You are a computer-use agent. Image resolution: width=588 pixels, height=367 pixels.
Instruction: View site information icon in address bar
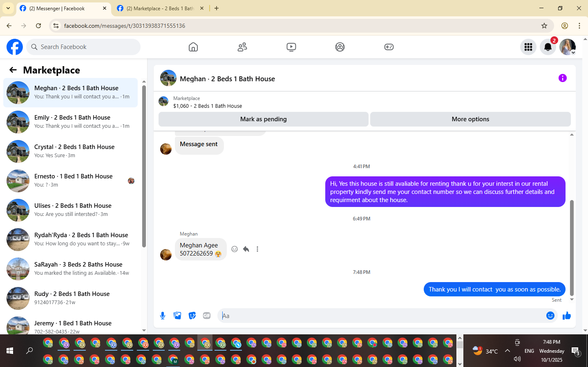[56, 26]
